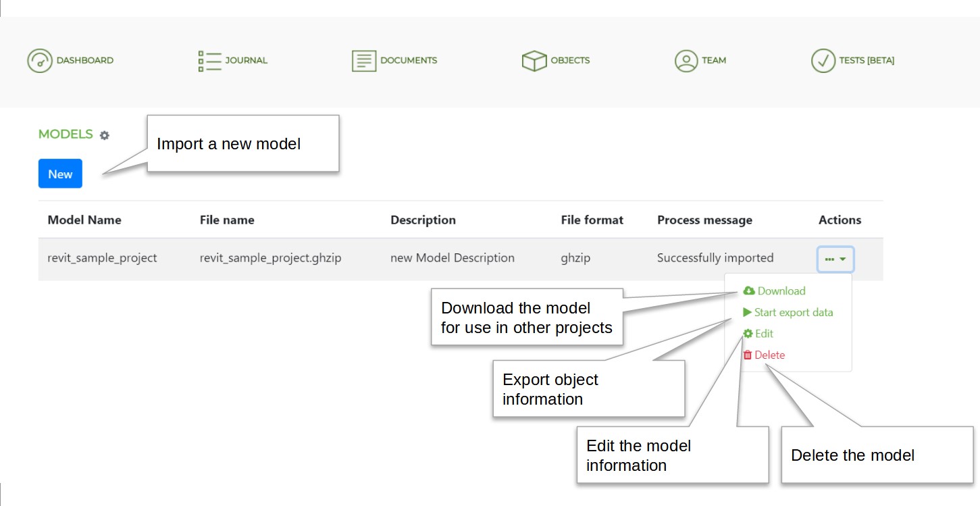Click the Process message column header
The width and height of the screenshot is (980, 506).
[x=704, y=220]
